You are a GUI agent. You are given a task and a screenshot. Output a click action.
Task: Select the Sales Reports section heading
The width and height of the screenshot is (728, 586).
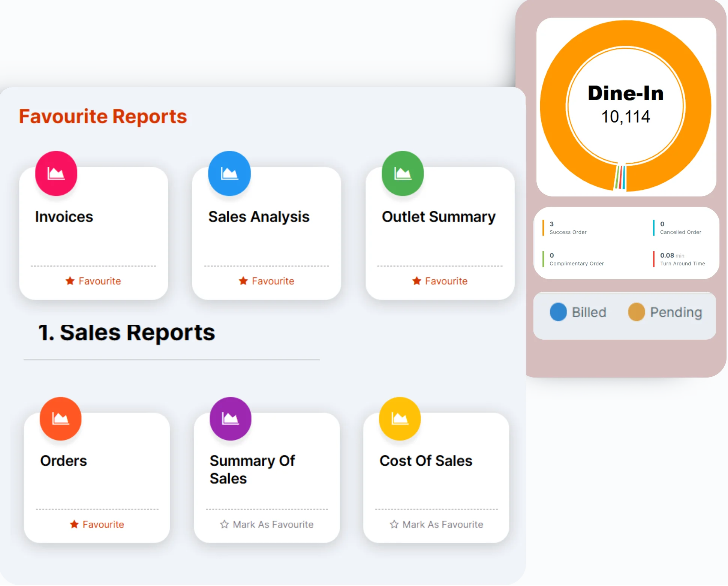tap(126, 333)
